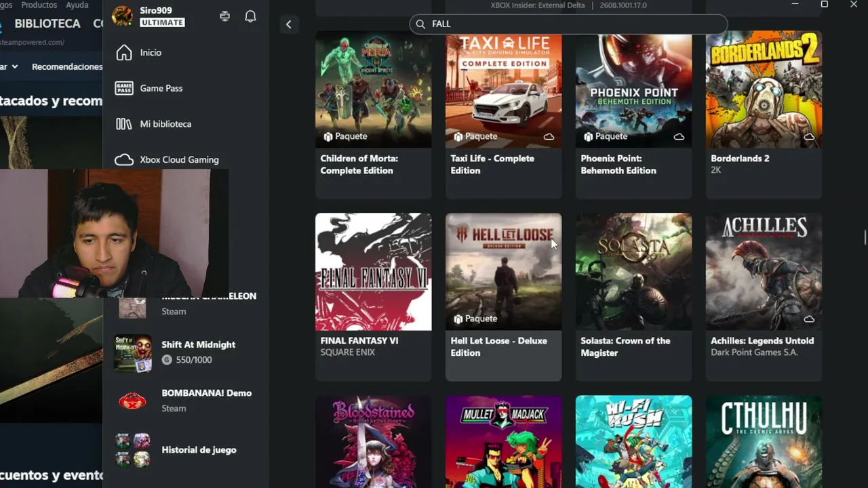The image size is (868, 488).
Task: Open the Solasta cover art
Action: [634, 272]
